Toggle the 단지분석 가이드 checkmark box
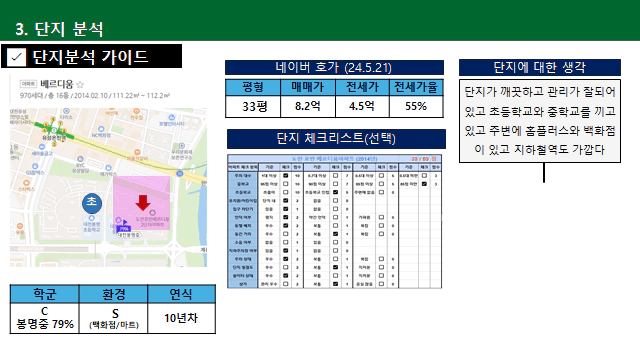640x360 pixels. (16, 57)
